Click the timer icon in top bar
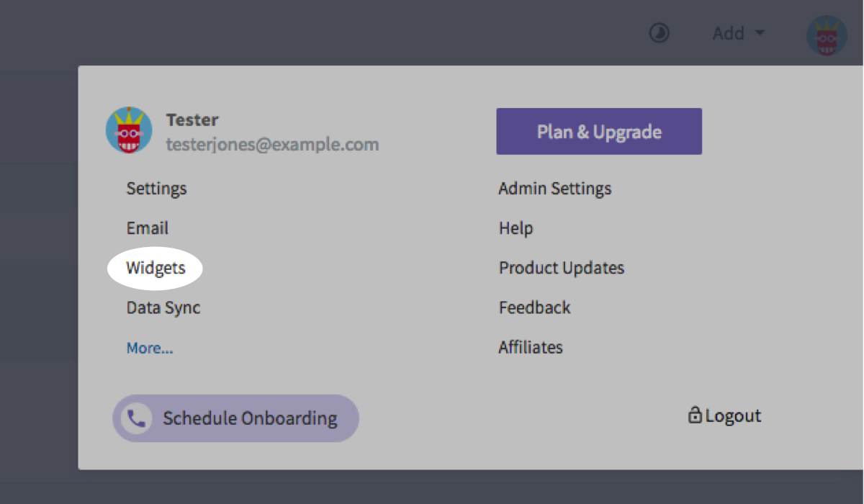 pos(659,33)
